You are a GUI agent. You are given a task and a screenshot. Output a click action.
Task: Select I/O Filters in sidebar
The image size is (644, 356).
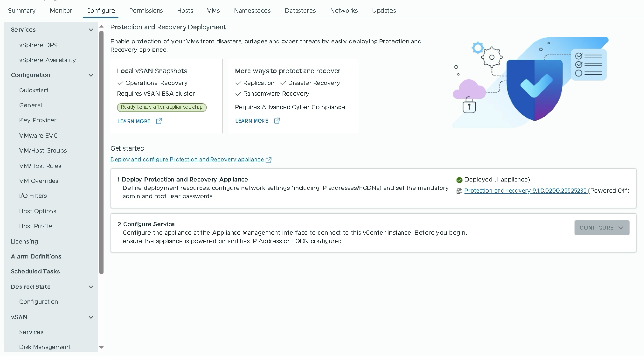(x=33, y=196)
